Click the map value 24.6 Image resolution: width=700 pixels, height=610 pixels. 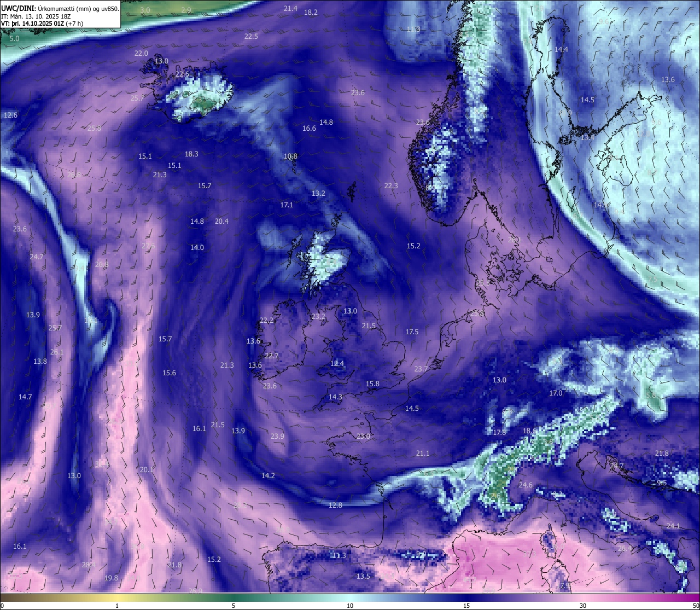point(526,485)
